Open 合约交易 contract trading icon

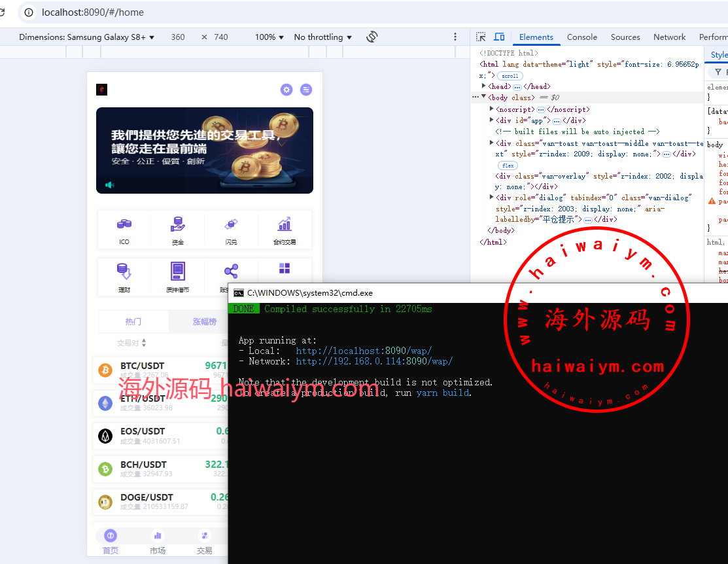coord(285,225)
